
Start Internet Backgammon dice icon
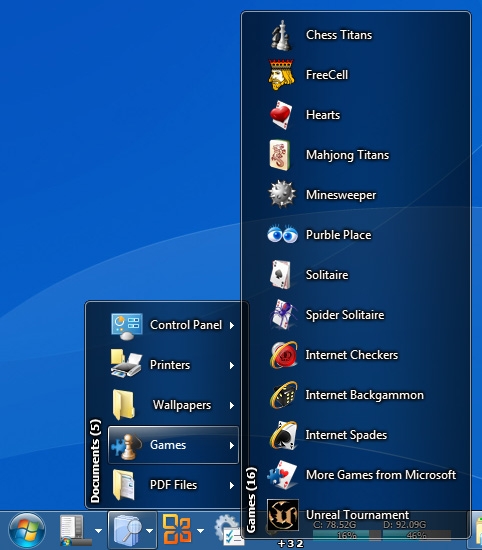pyautogui.click(x=283, y=395)
